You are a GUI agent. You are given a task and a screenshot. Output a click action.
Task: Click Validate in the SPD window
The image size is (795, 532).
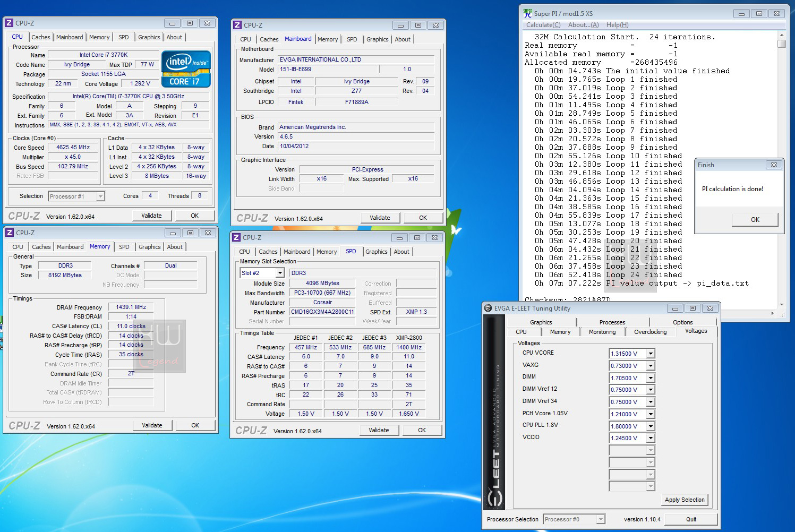[379, 430]
